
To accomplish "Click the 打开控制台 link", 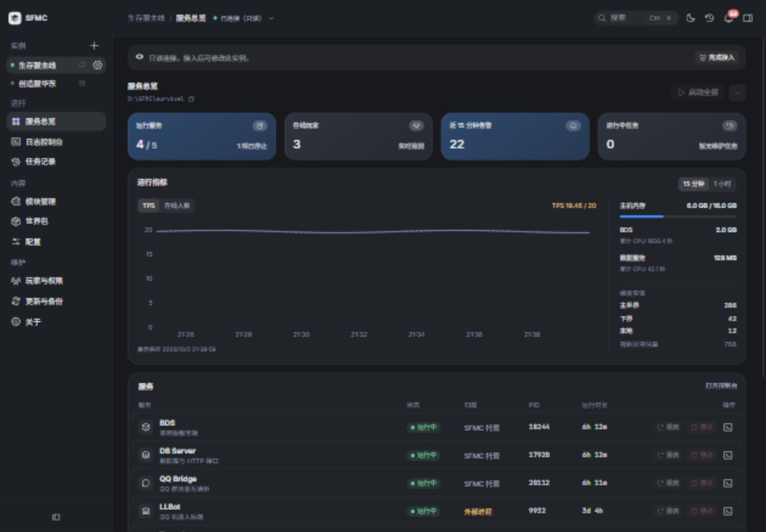I will tap(721, 386).
